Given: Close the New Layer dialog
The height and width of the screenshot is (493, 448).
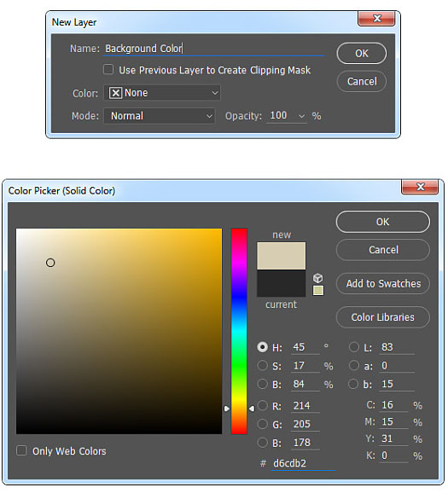Looking at the screenshot, I should (376, 19).
